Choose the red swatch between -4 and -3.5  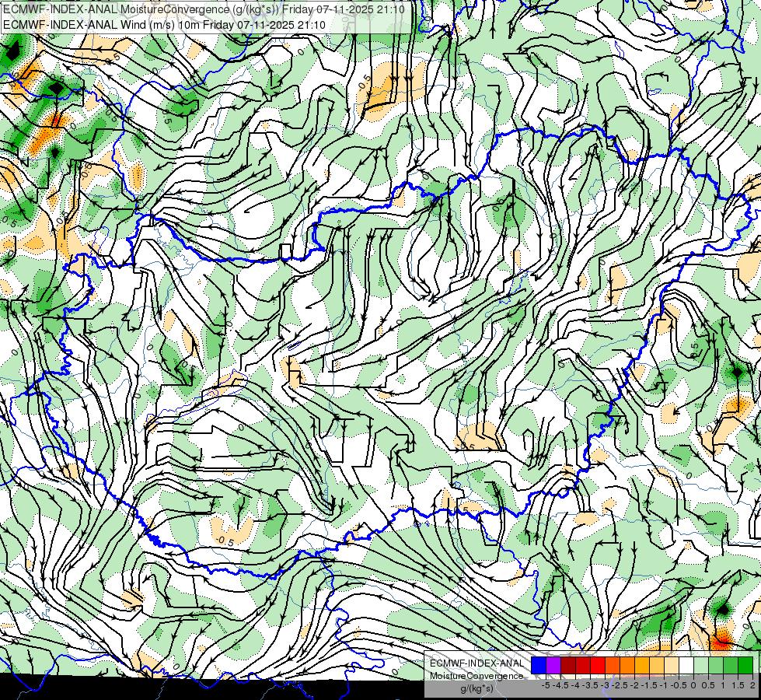pyautogui.click(x=583, y=666)
